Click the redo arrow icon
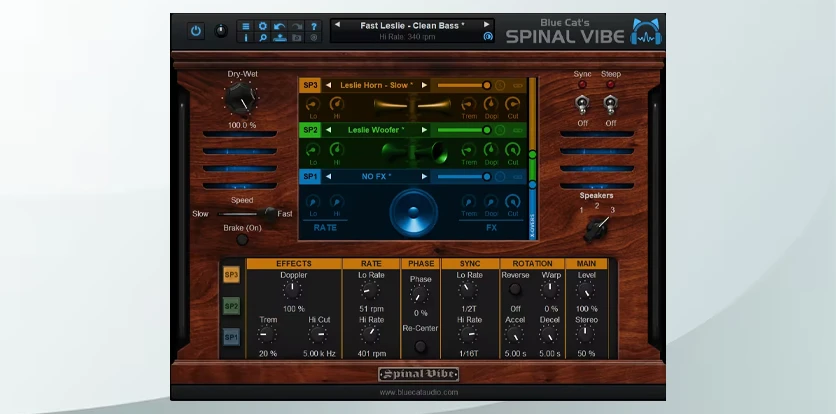 297,26
